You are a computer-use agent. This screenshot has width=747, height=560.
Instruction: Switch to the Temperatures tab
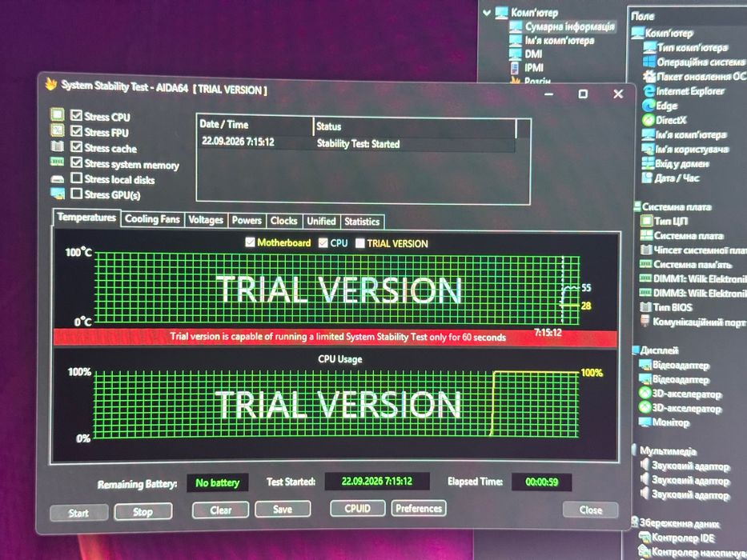(86, 218)
